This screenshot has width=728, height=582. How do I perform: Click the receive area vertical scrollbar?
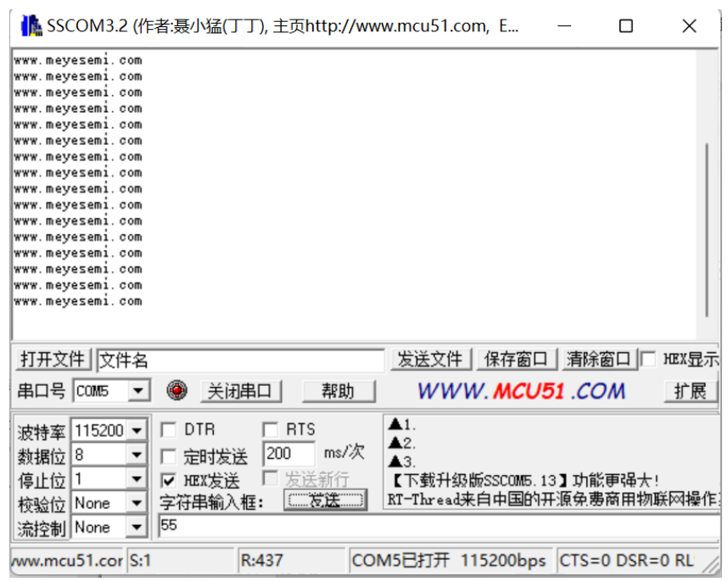click(x=707, y=231)
